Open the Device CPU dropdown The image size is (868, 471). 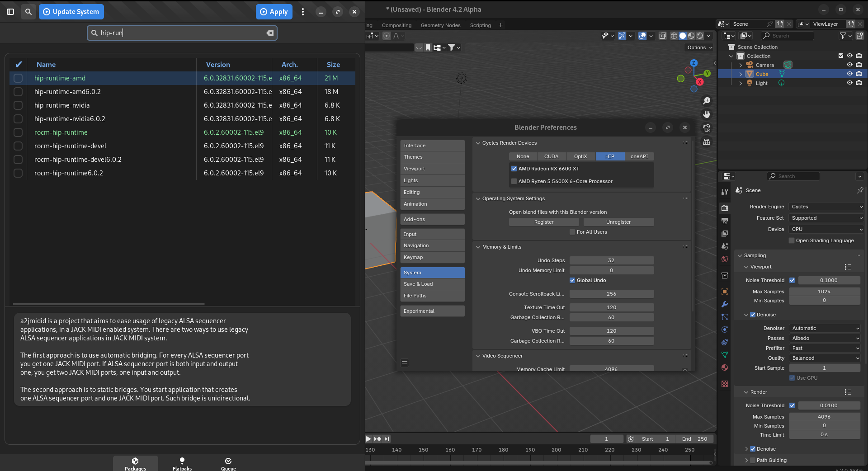(826, 229)
